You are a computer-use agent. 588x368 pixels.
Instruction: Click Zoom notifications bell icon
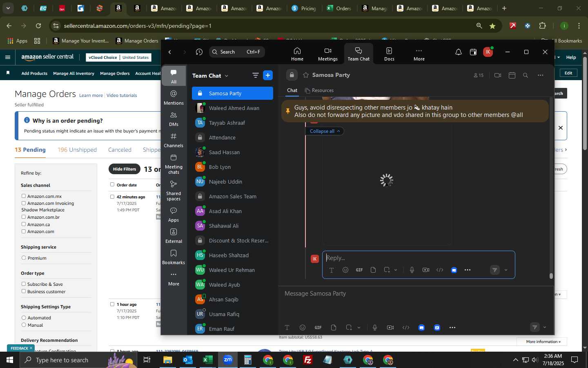(458, 52)
